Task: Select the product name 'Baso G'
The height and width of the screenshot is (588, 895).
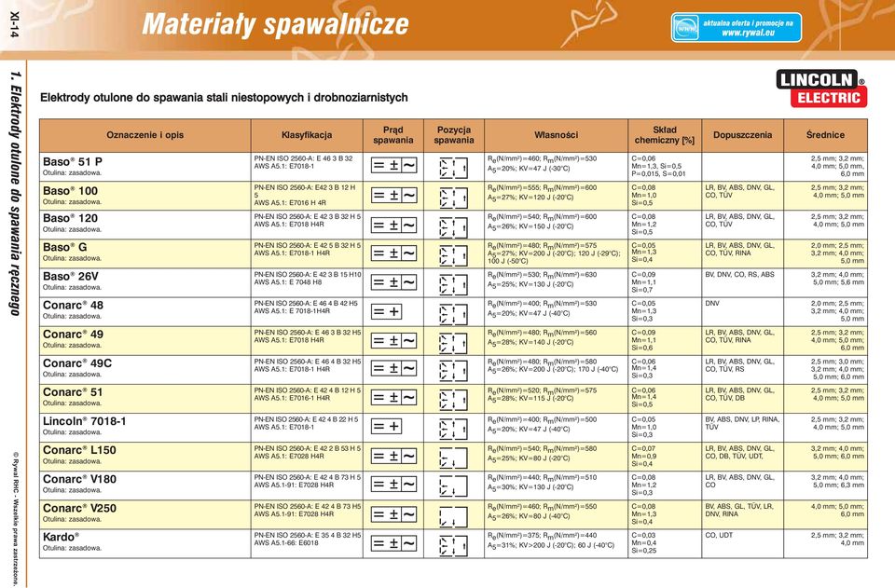Action: click(x=65, y=248)
